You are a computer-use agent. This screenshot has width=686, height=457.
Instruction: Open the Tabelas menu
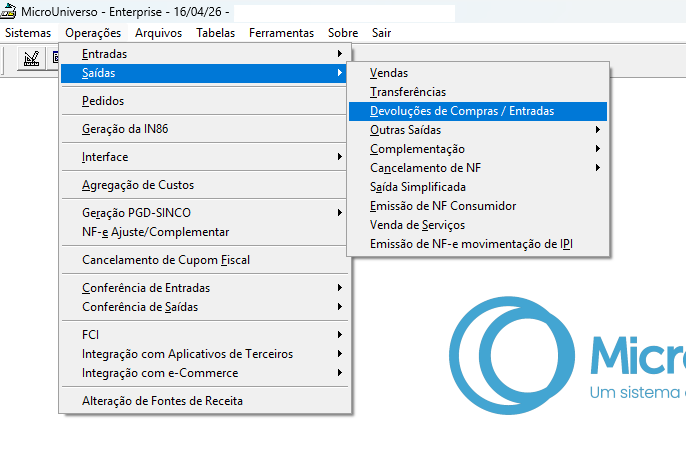click(x=216, y=33)
